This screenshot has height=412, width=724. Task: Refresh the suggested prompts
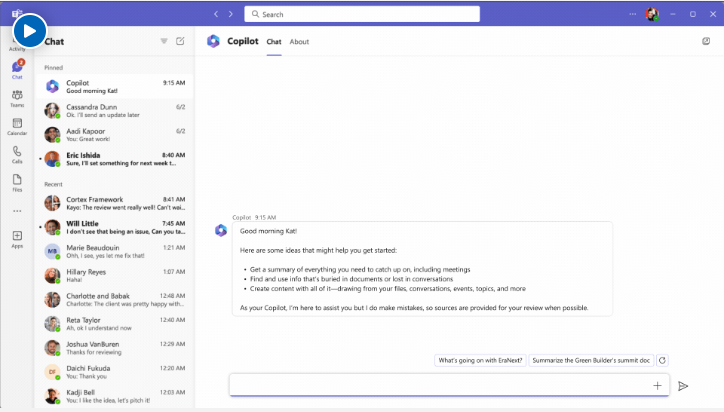click(x=662, y=360)
